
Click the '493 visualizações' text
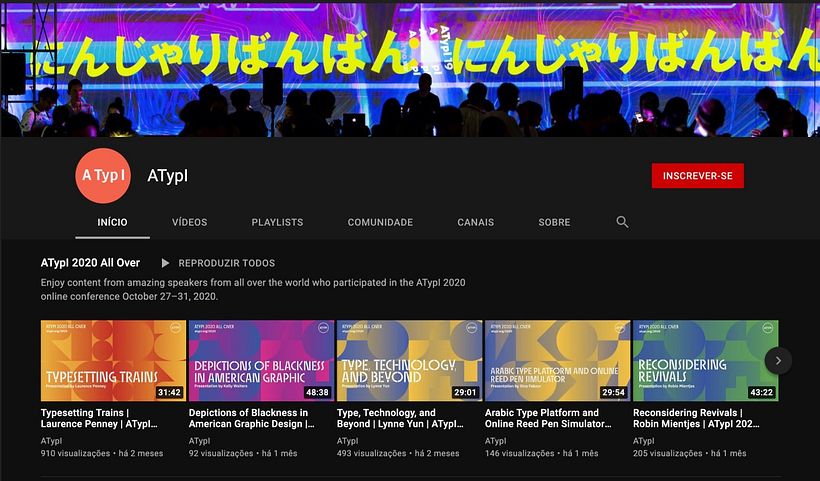pos(371,453)
